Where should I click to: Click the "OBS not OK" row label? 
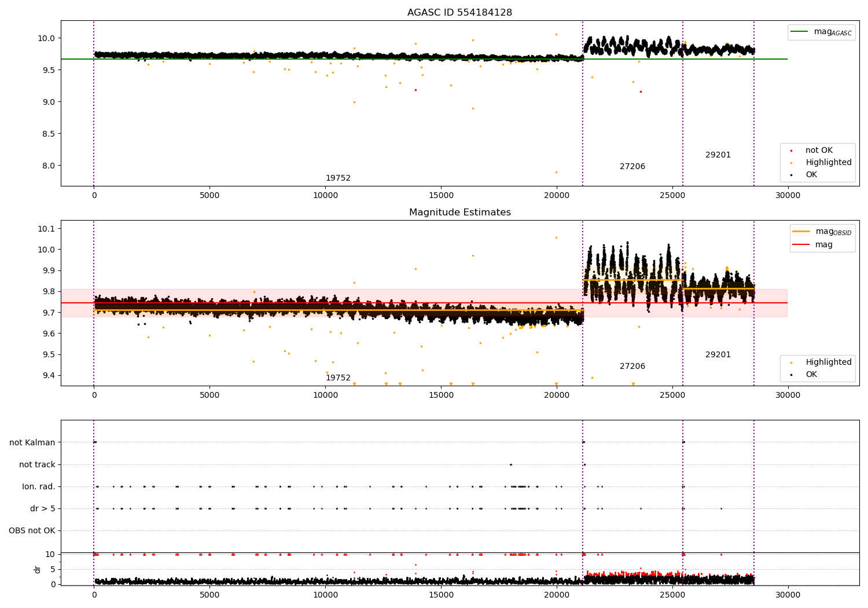[x=32, y=530]
